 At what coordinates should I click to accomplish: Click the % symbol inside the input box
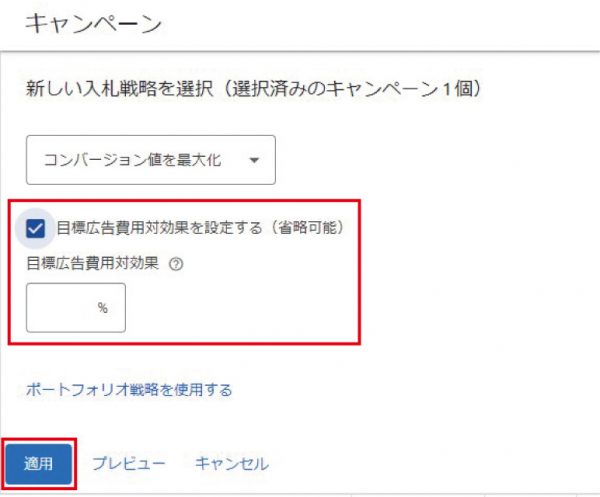(103, 308)
